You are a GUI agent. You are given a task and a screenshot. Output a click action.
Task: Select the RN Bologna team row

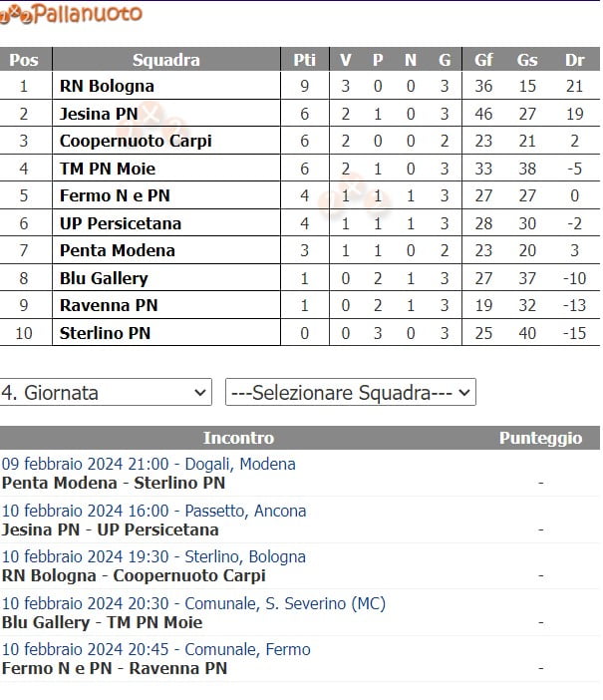click(107, 86)
